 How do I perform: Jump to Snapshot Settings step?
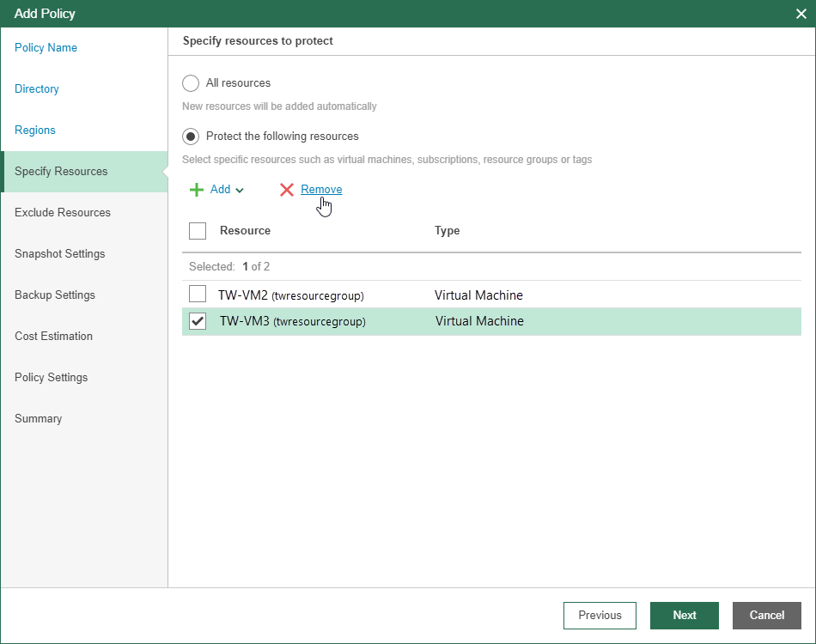point(60,254)
